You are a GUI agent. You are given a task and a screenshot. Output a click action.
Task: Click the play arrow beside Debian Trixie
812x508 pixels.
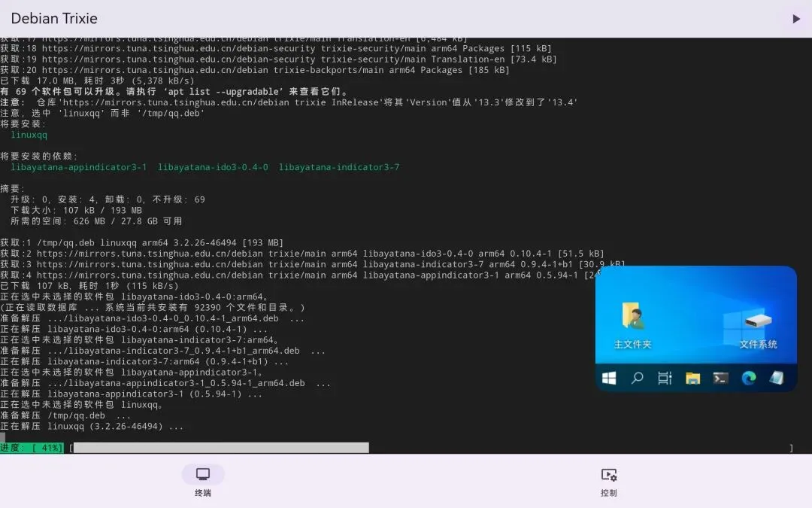[x=796, y=19]
